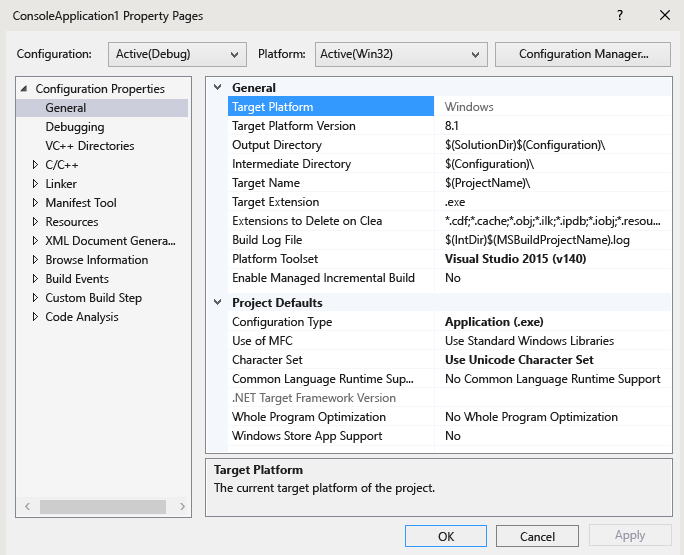Screen dimensions: 684x555
Task: Select Code Analysis tree label
Action: point(82,317)
